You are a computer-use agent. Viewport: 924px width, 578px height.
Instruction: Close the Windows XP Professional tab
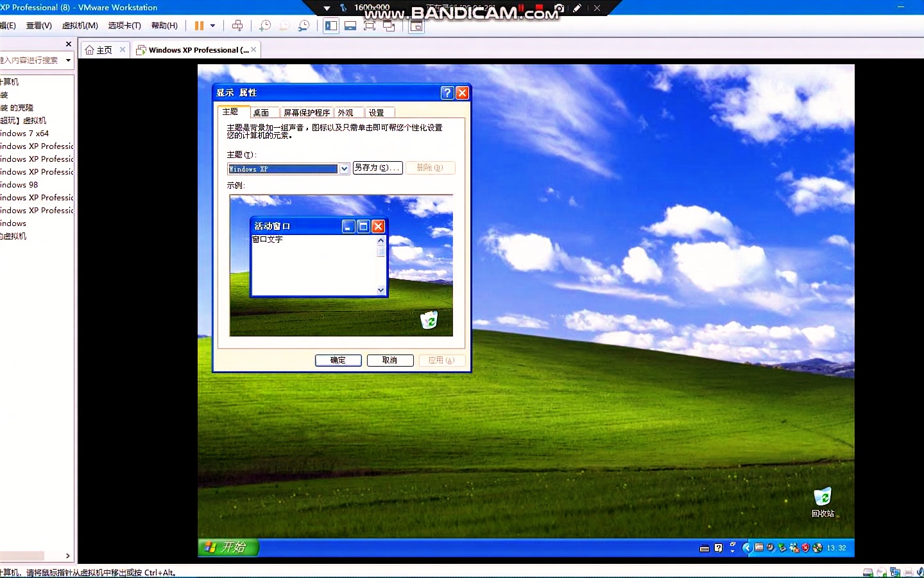[253, 49]
